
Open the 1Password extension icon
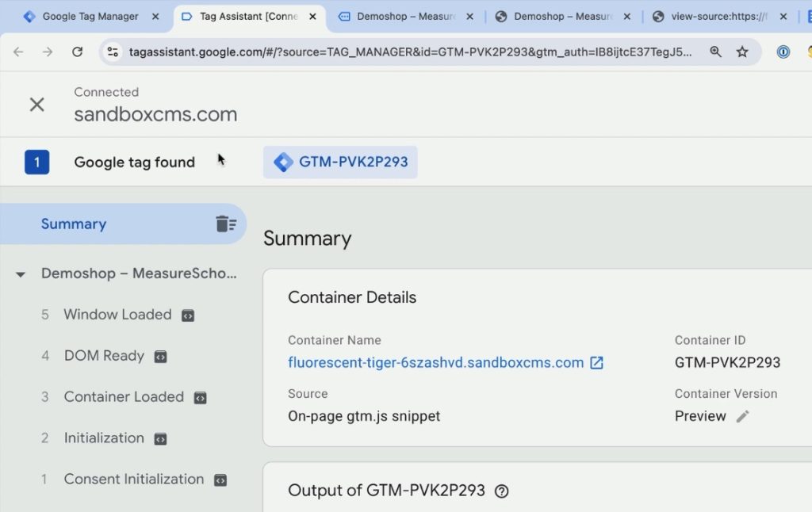point(783,52)
